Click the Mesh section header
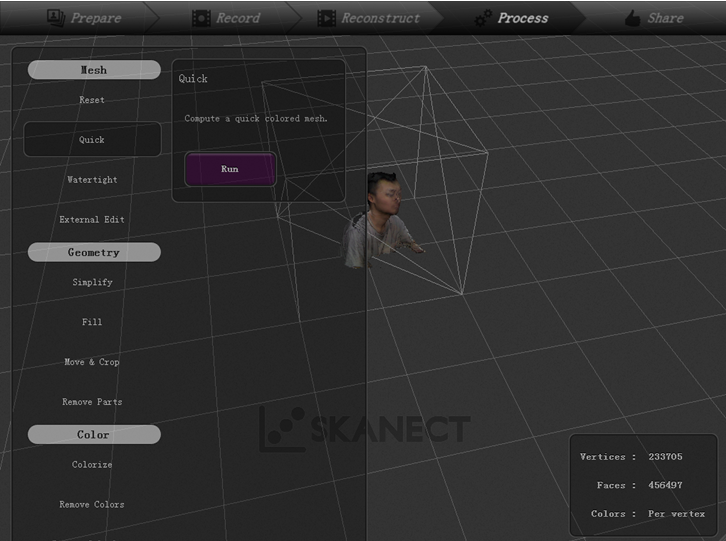Viewport: 726px width, 541px height. (94, 70)
